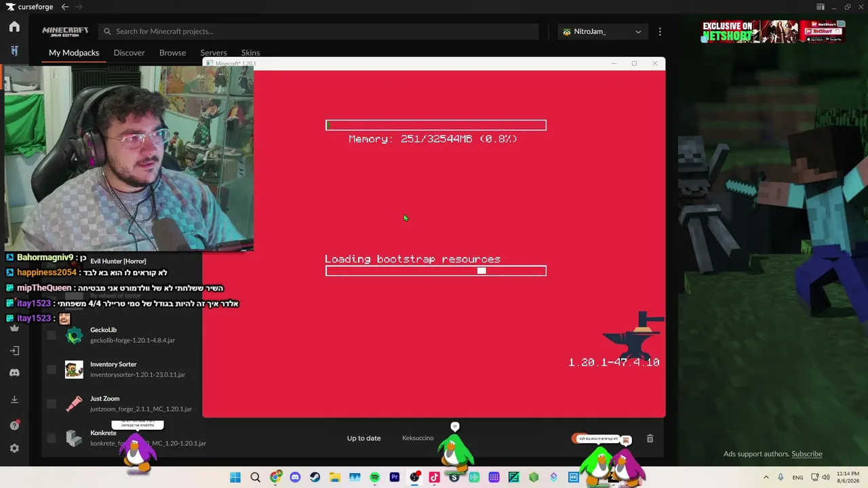Open the CurseForge home icon

(x=14, y=27)
